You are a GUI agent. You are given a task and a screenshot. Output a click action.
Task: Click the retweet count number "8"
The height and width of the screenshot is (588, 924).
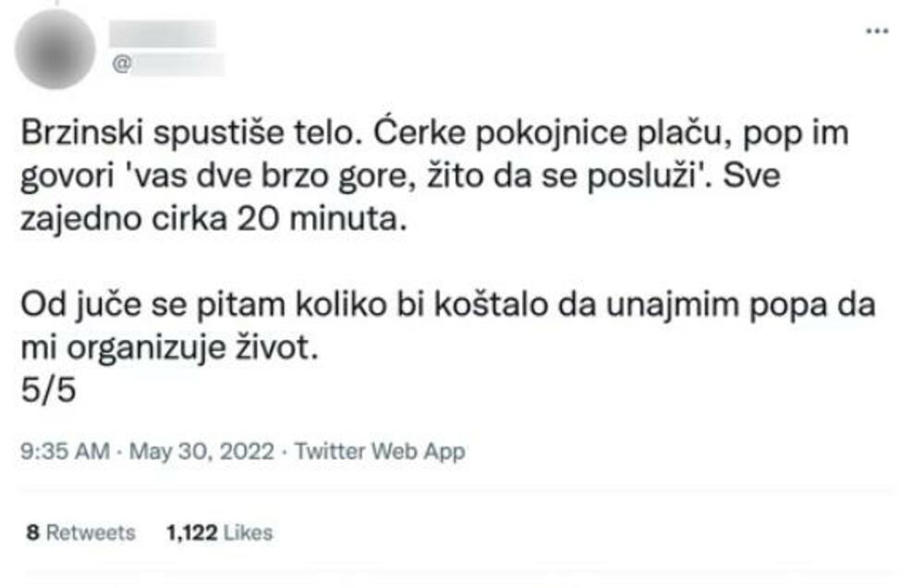click(31, 533)
